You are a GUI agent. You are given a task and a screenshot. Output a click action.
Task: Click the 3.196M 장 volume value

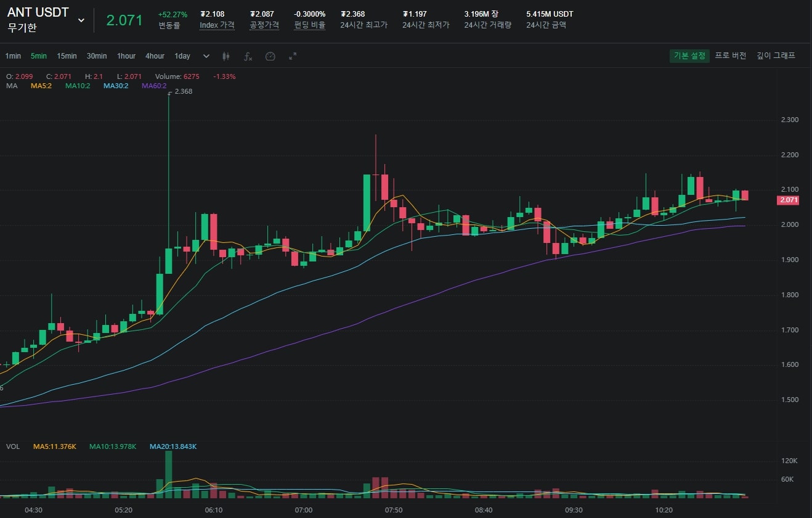(481, 14)
